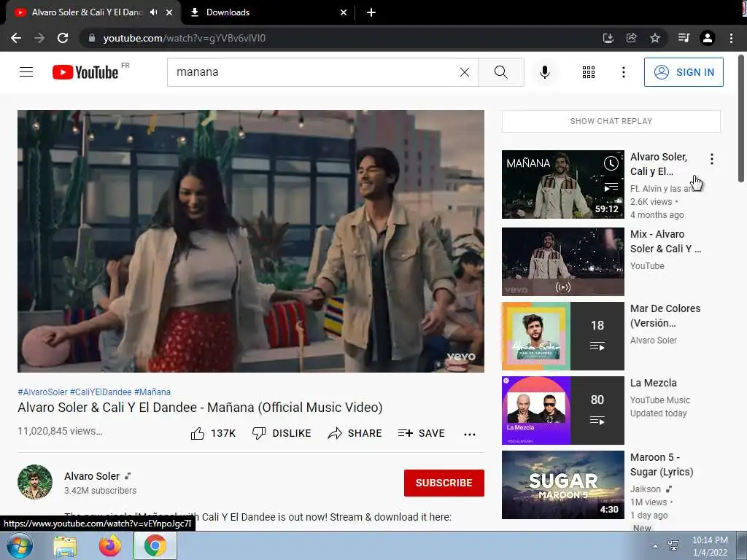Open Chrome profile avatar
Viewport: 747px width, 560px height.
708,38
